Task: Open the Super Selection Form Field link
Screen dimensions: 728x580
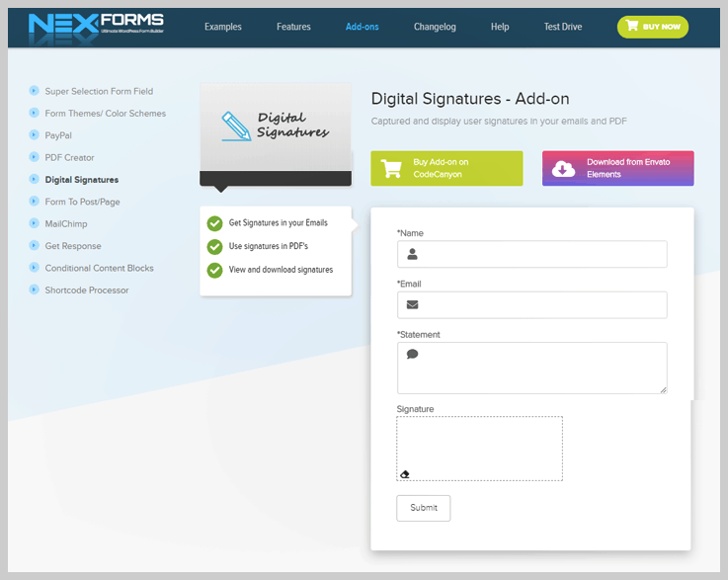Action: [99, 91]
